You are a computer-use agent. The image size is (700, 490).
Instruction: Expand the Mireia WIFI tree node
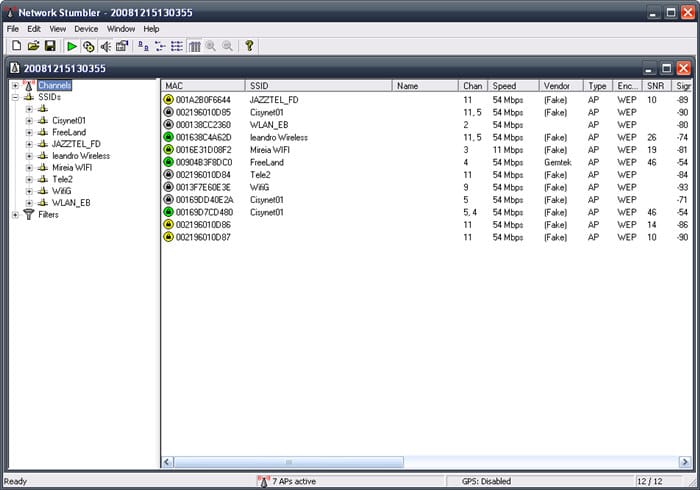29,168
